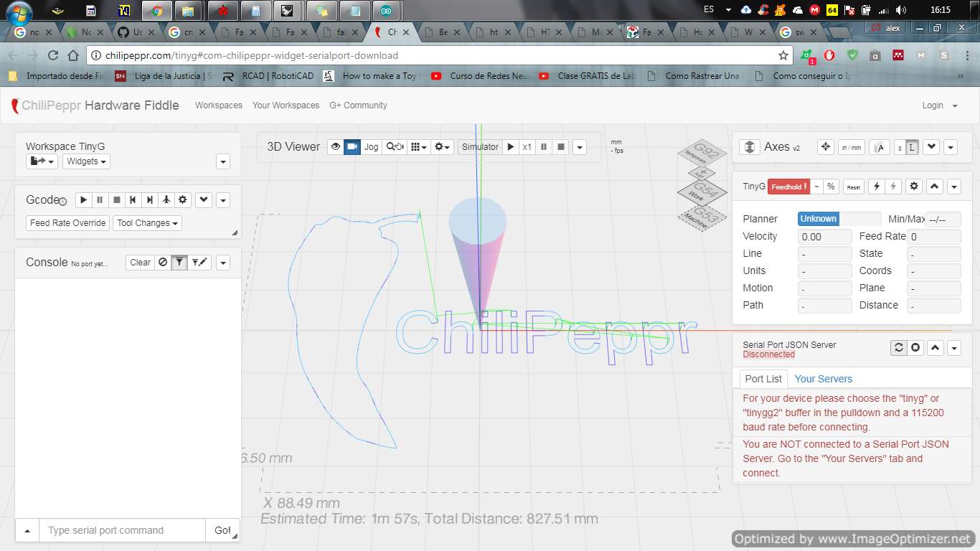Toggle the camera button in 3D Viewer toolbar

tap(352, 147)
